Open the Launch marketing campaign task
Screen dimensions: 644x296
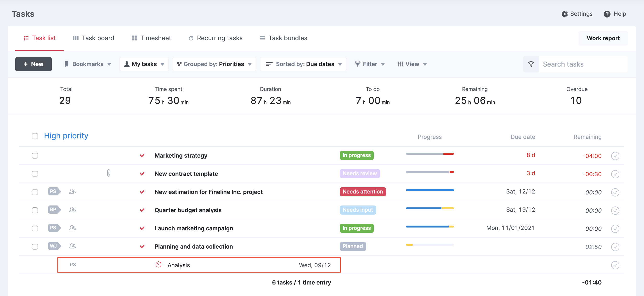pos(194,228)
